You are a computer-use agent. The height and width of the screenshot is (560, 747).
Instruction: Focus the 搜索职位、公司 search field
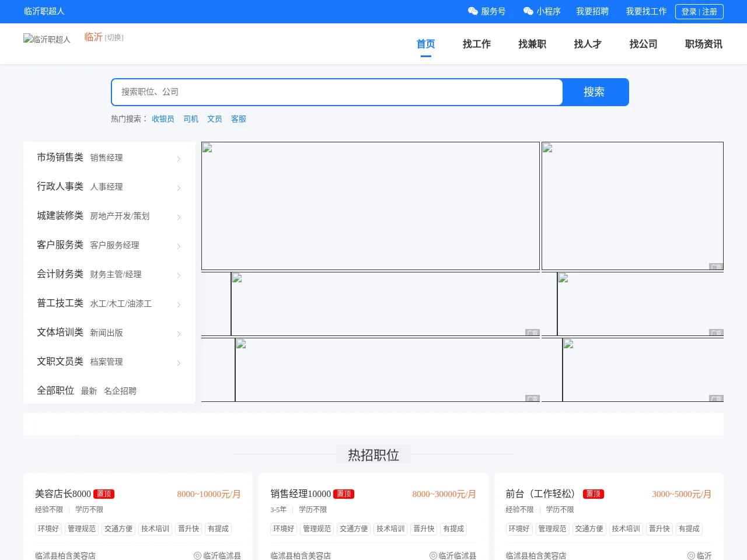[x=337, y=92]
